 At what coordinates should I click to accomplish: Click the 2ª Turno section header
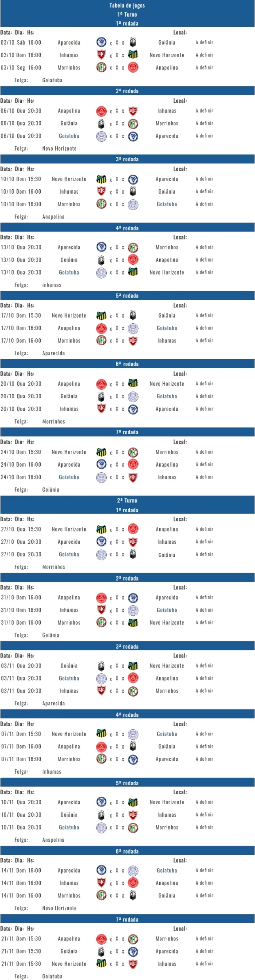coord(127,500)
